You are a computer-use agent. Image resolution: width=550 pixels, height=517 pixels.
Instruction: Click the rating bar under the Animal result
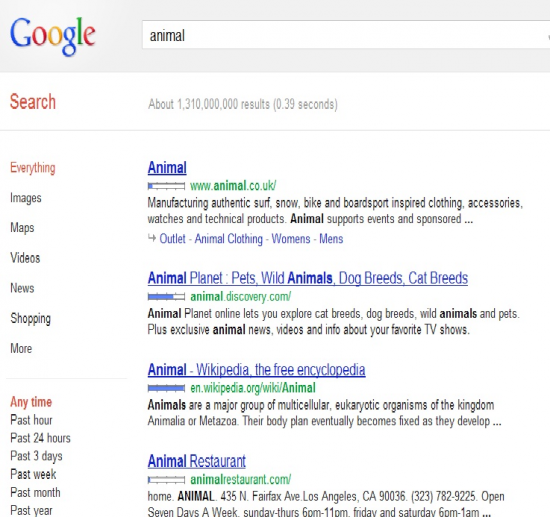pos(166,186)
